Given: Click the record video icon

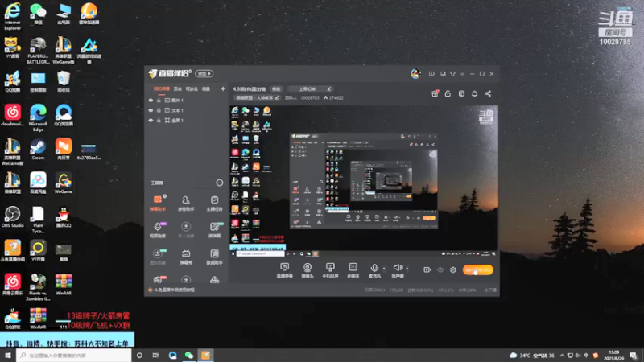Looking at the screenshot, I should [x=427, y=269].
